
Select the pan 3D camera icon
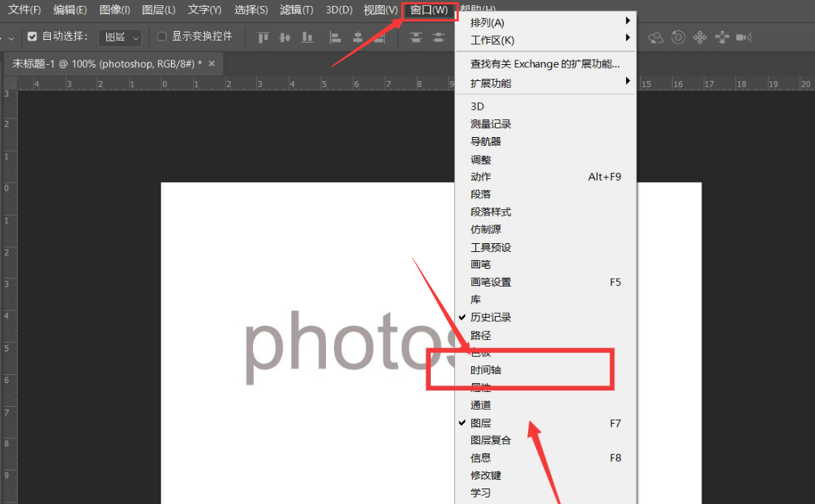pyautogui.click(x=701, y=37)
